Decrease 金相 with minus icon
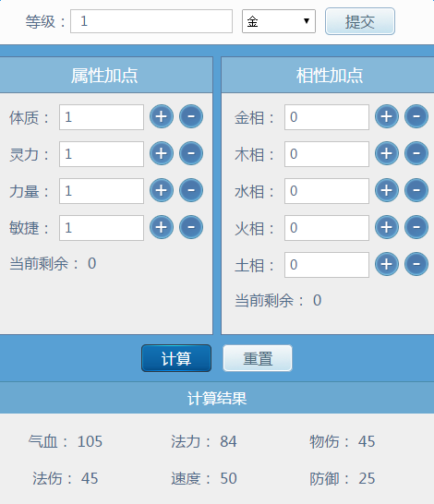Image resolution: width=434 pixels, height=504 pixels. point(416,116)
